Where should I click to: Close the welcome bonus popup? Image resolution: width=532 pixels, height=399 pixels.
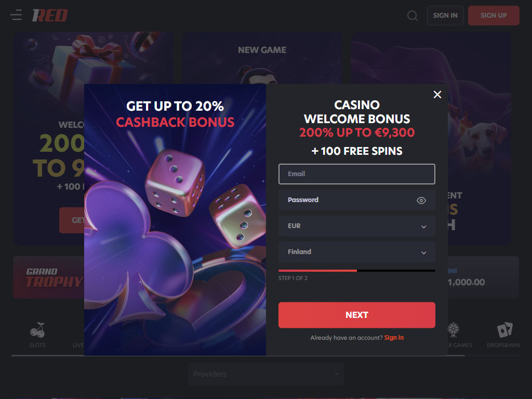(x=437, y=95)
